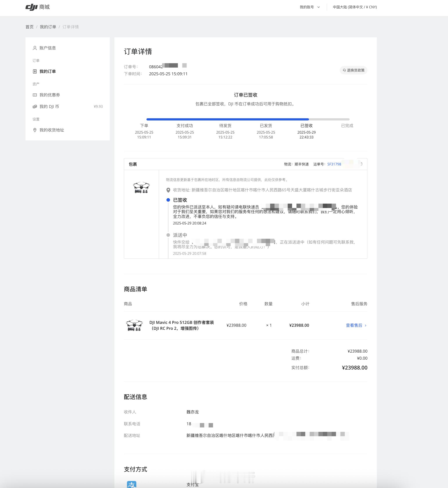Image resolution: width=448 pixels, height=488 pixels.
Task: Click the 账户信息 person icon
Action: point(35,48)
